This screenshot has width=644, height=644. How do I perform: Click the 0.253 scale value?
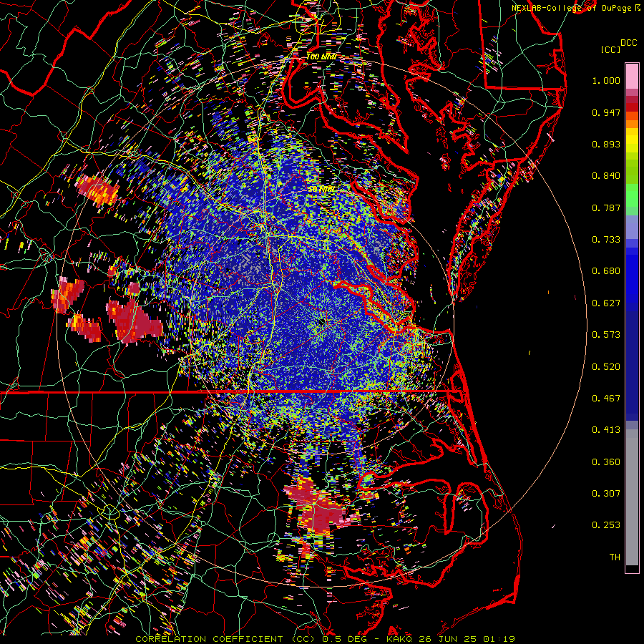(x=606, y=525)
